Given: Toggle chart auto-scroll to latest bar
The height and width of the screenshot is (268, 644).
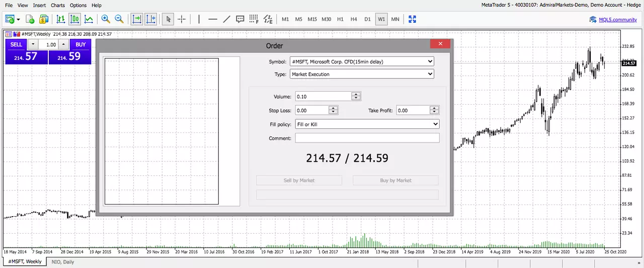Looking at the screenshot, I should tap(136, 19).
